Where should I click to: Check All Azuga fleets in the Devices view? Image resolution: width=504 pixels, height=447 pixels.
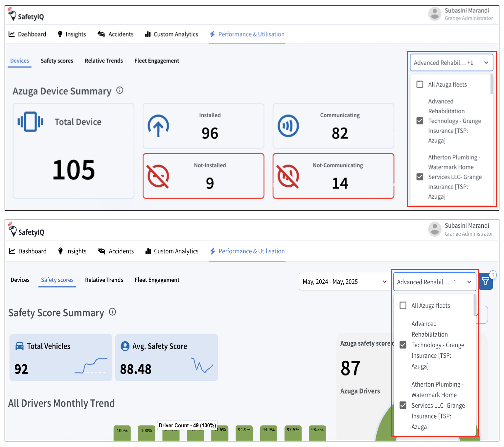pyautogui.click(x=420, y=84)
